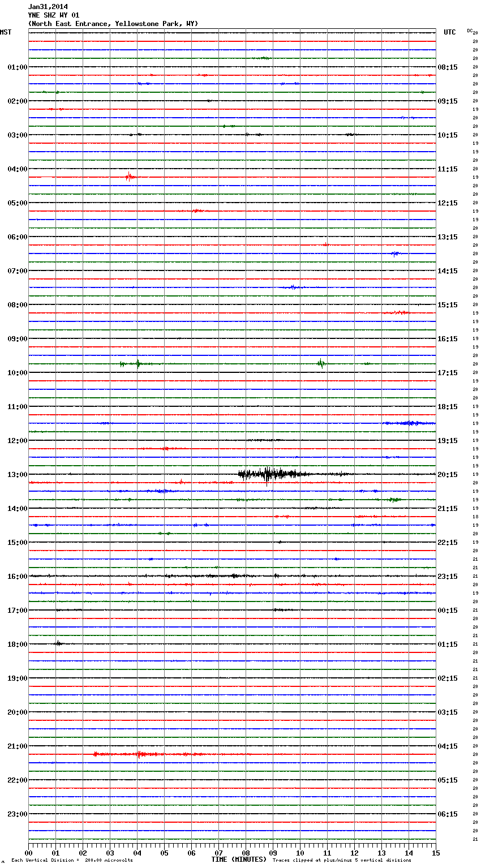Click the TIME (MINUTES) axis title
Screen dimensions: 481x868
point(239,860)
